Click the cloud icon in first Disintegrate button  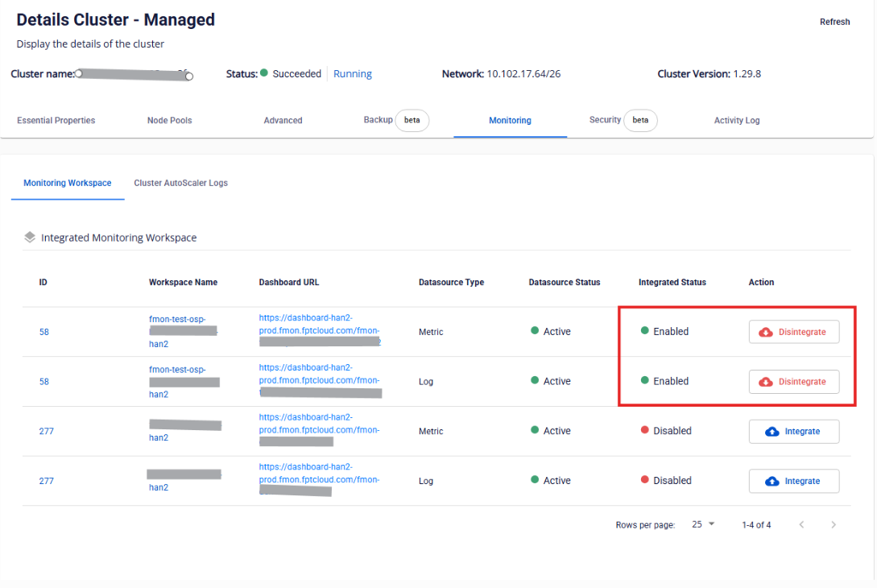(766, 332)
